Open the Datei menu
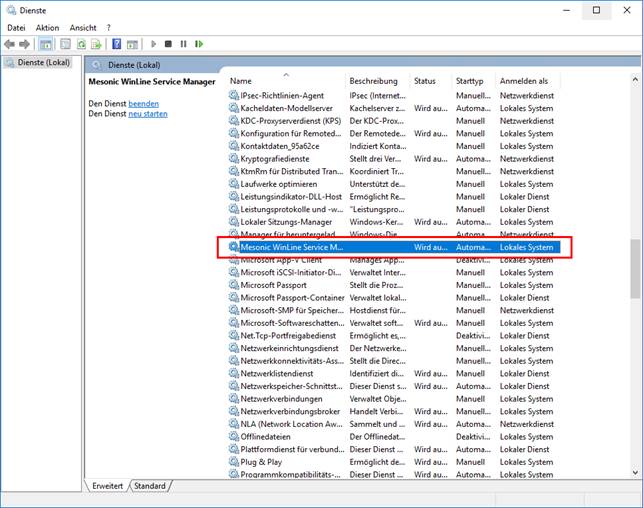 [16, 28]
